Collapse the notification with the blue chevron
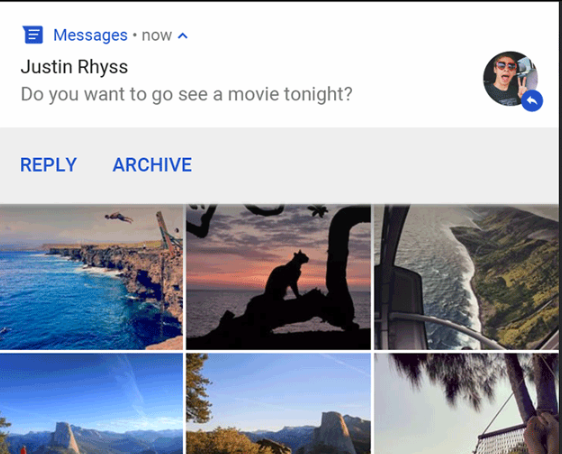562x454 pixels. click(183, 35)
